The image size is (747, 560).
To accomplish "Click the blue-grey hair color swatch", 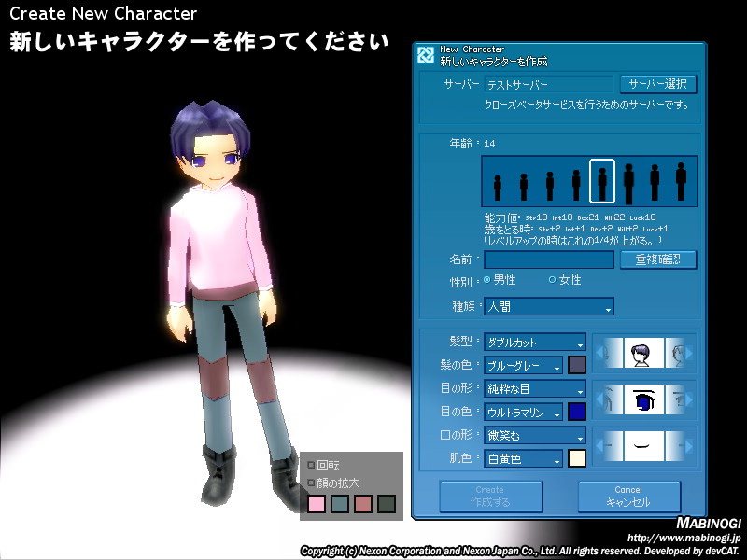I will (x=576, y=365).
